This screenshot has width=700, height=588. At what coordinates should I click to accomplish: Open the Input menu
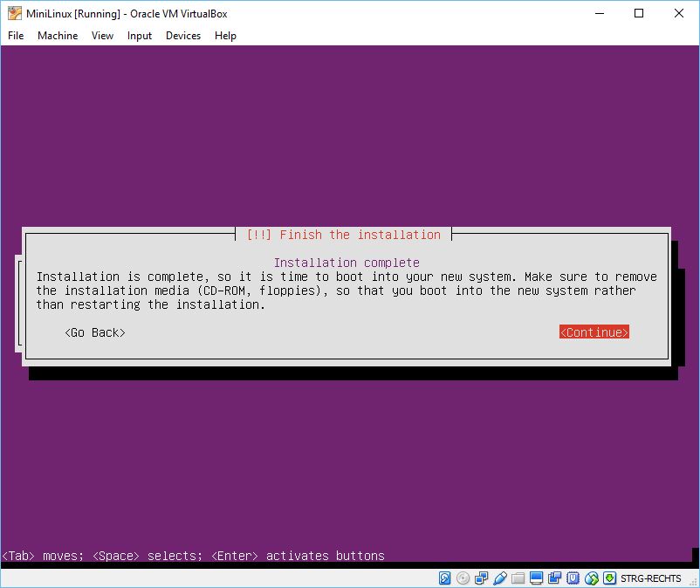(139, 36)
